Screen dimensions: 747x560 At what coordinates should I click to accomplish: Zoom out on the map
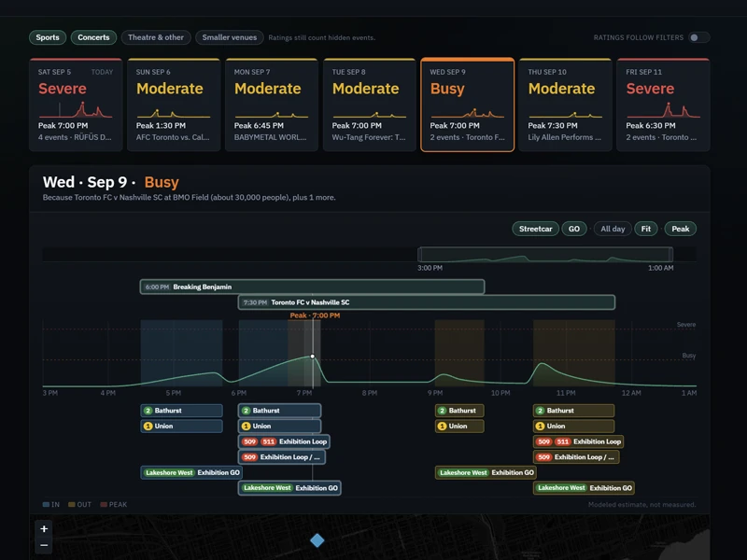44,545
